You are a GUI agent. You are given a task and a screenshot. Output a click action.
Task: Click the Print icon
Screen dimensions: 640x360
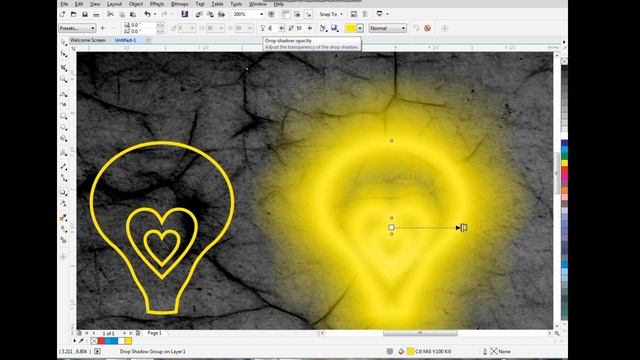[96, 14]
